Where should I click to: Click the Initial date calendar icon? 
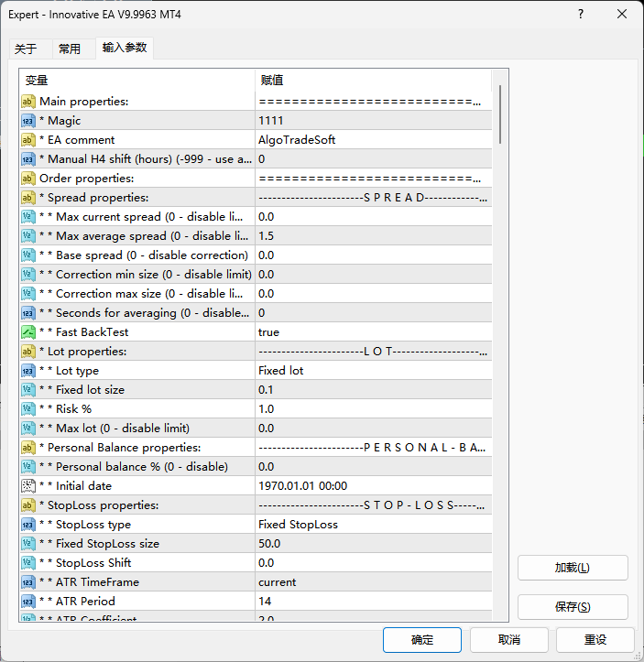28,486
